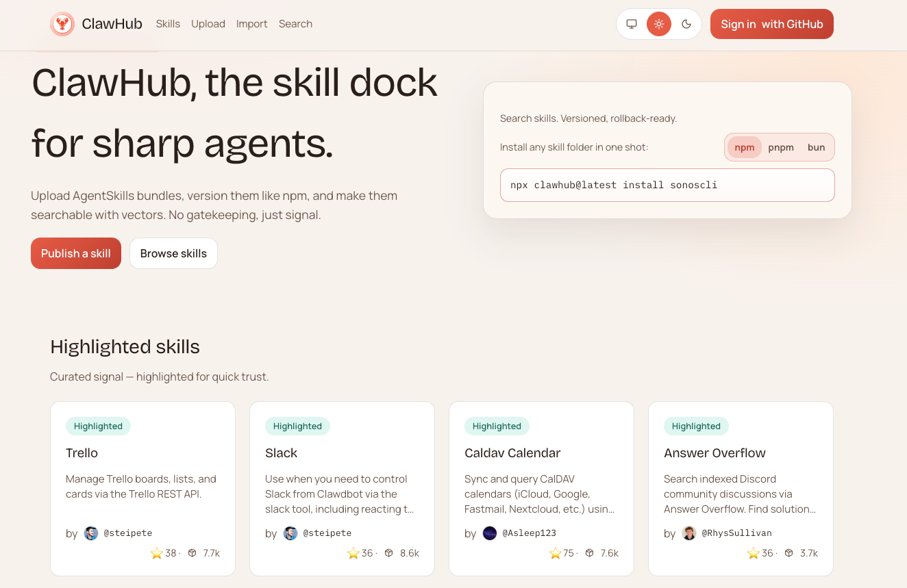907x588 pixels.
Task: Enable light theme sun icon
Action: tap(659, 24)
